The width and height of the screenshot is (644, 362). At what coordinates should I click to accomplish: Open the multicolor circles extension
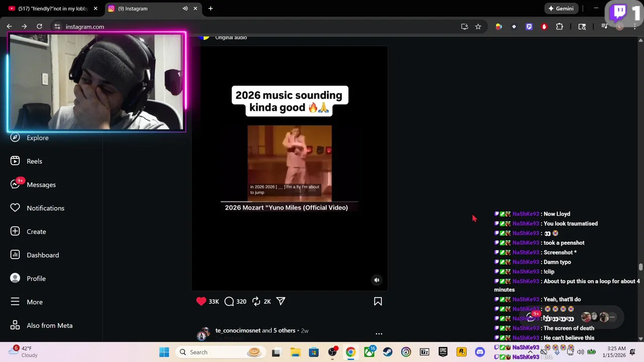pyautogui.click(x=499, y=27)
